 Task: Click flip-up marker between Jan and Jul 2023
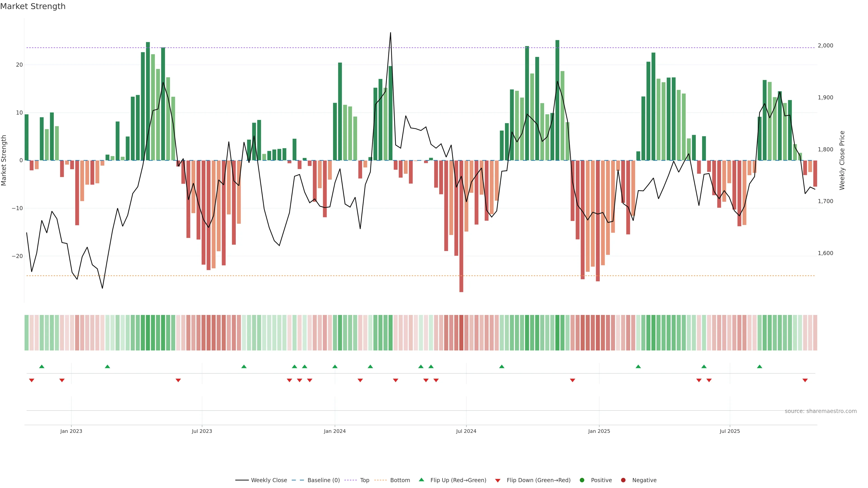point(108,366)
